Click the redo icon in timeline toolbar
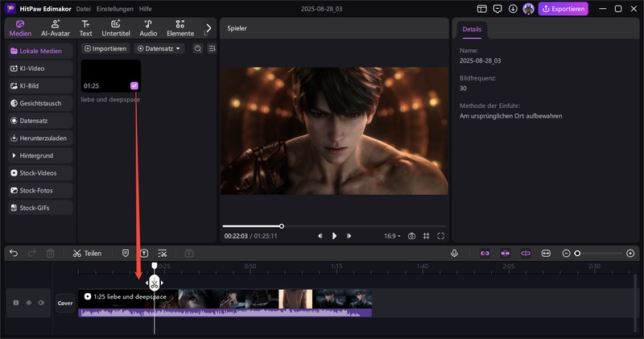 [31, 253]
